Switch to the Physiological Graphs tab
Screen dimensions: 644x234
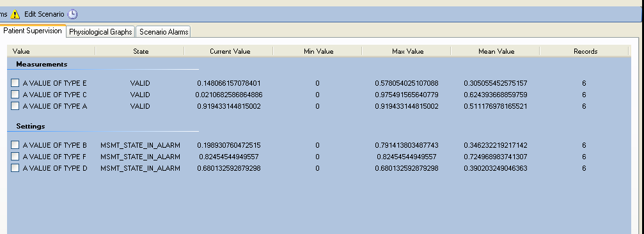point(100,31)
